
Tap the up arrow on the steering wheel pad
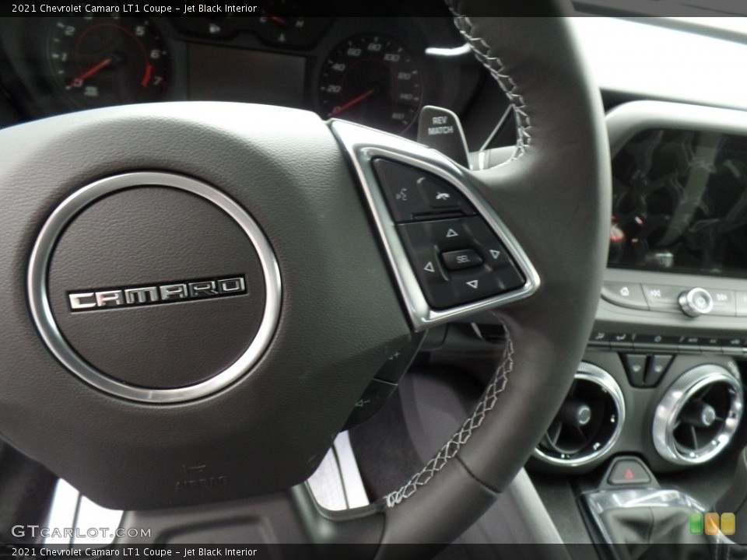[451, 233]
